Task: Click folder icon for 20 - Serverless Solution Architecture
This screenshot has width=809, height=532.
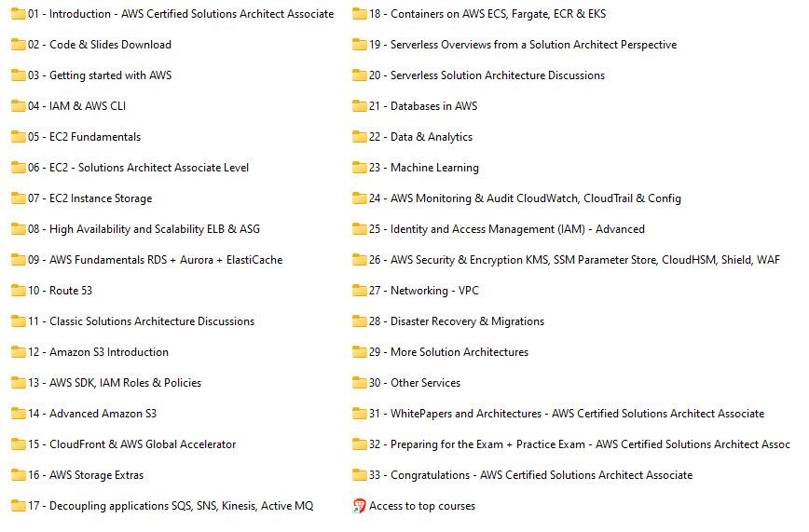Action: [359, 75]
